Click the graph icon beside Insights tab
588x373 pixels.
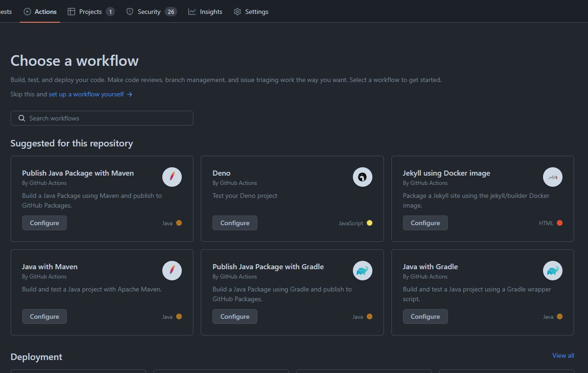pos(192,12)
